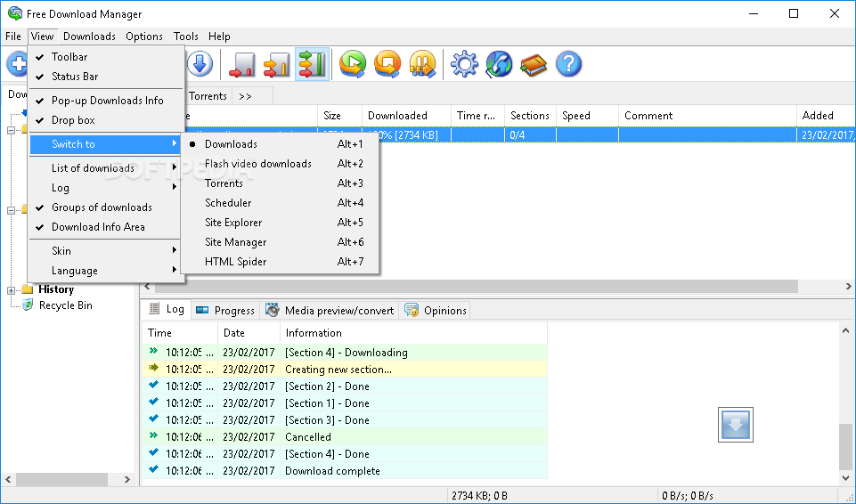Open the Media preview/convert tab

(x=330, y=311)
